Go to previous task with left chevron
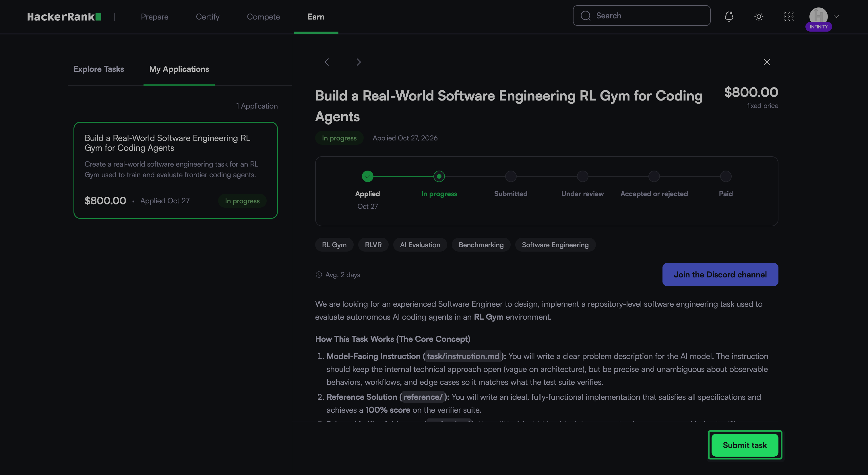Screen dimensions: 868x475 tap(327, 62)
